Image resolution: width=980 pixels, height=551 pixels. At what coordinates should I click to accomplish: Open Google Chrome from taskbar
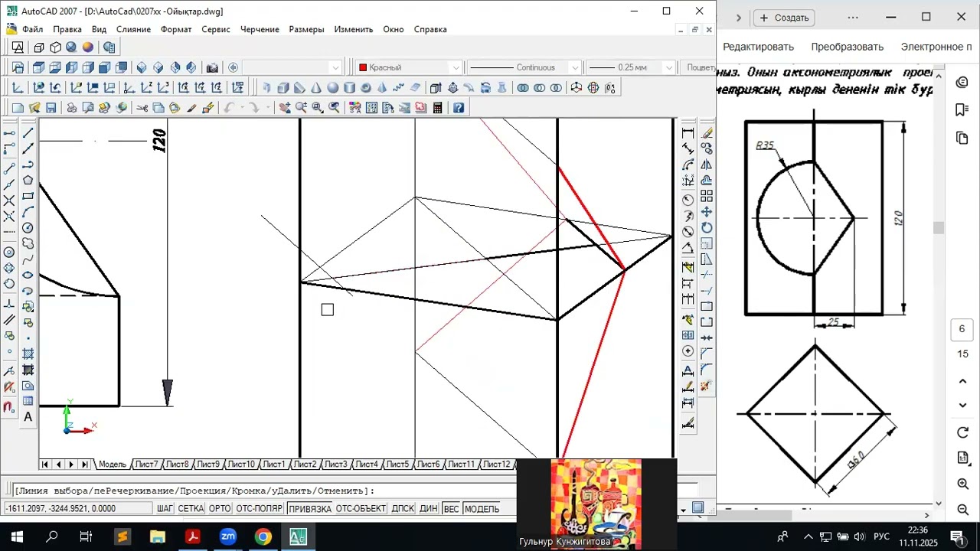[263, 536]
